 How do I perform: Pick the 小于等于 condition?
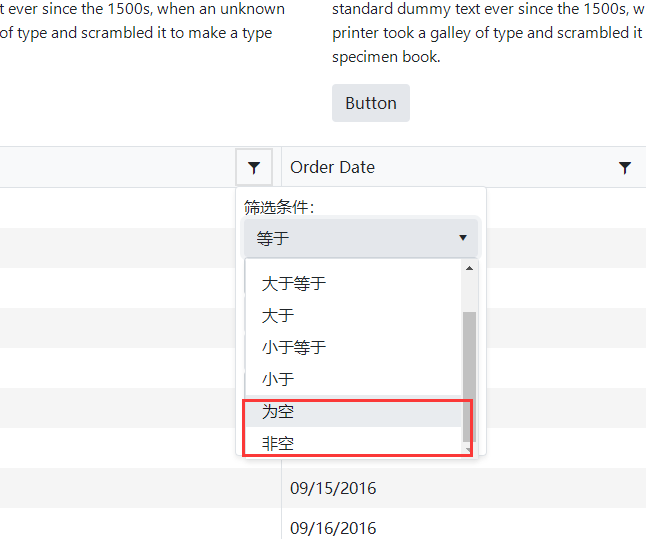pyautogui.click(x=294, y=348)
